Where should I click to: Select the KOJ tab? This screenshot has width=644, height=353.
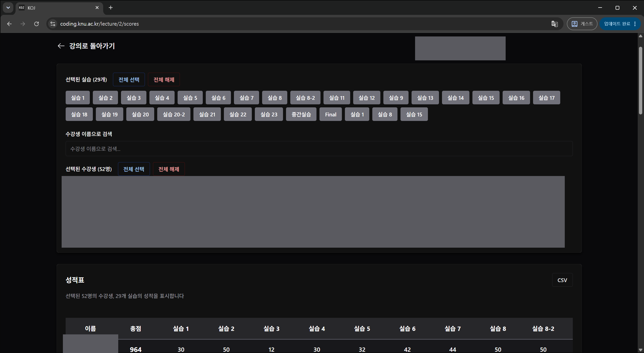(59, 8)
